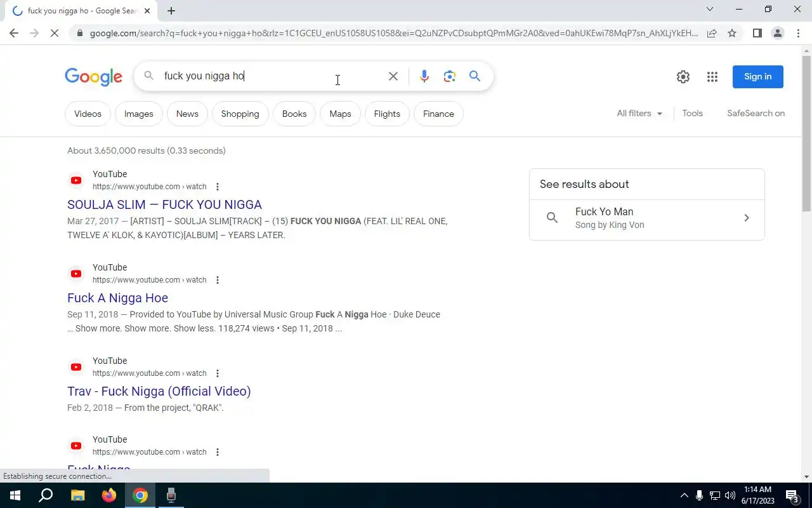The width and height of the screenshot is (812, 508).
Task: Open the Chrome profile menu
Action: point(777,33)
